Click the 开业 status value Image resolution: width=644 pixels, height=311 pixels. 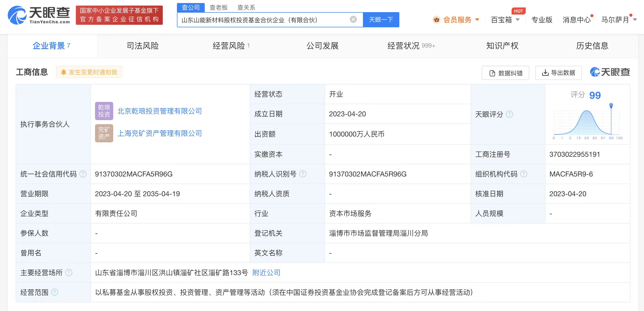[336, 94]
